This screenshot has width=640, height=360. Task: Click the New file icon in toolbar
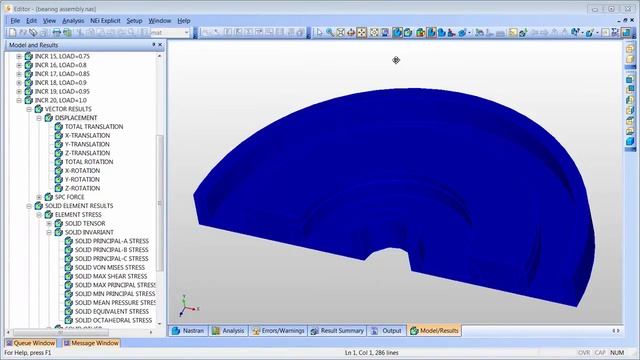point(13,33)
